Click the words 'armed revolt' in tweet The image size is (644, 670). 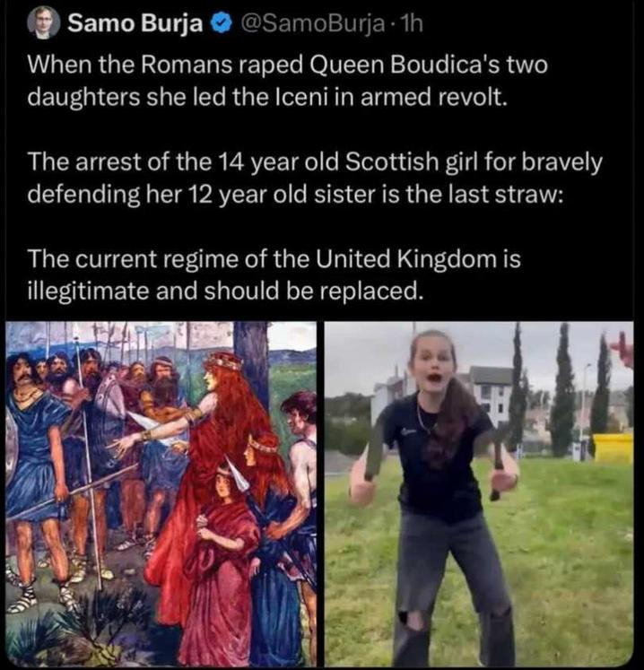pyautogui.click(x=434, y=98)
